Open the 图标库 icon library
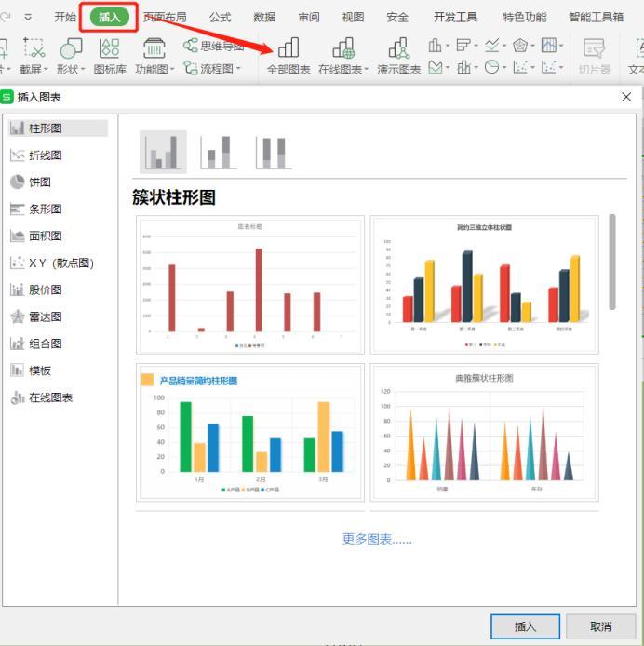Screen dimensions: 644x646 pos(110,56)
